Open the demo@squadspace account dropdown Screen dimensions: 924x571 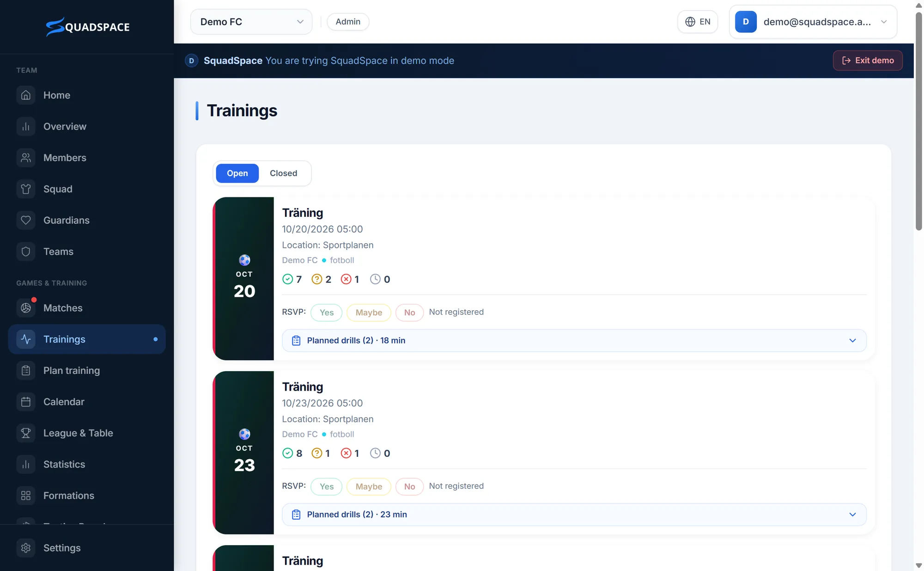coord(813,22)
